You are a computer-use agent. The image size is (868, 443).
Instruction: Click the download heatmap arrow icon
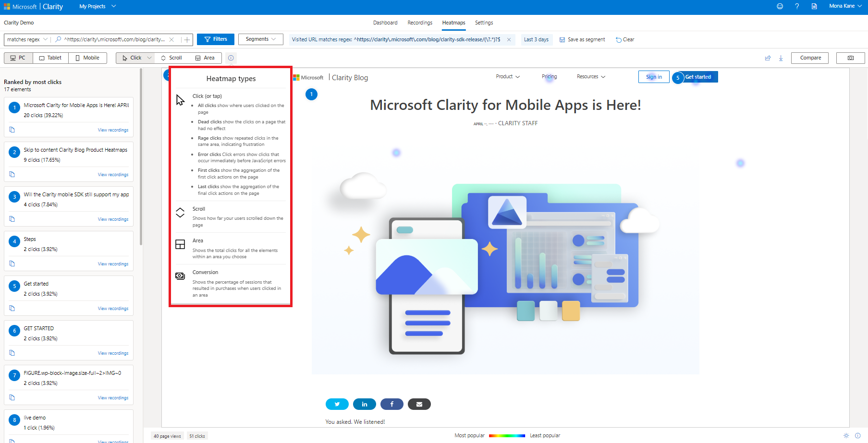781,58
